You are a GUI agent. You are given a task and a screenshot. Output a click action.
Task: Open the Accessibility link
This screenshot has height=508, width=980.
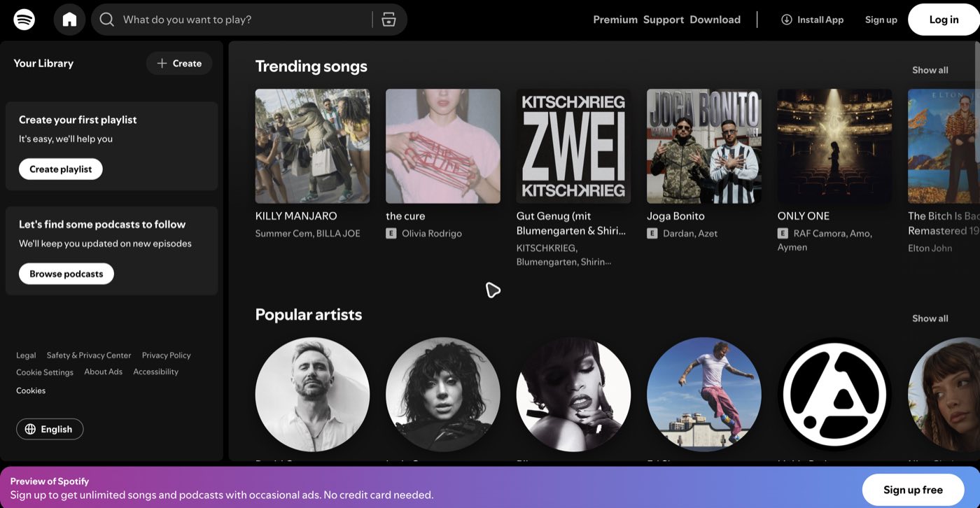coord(155,372)
